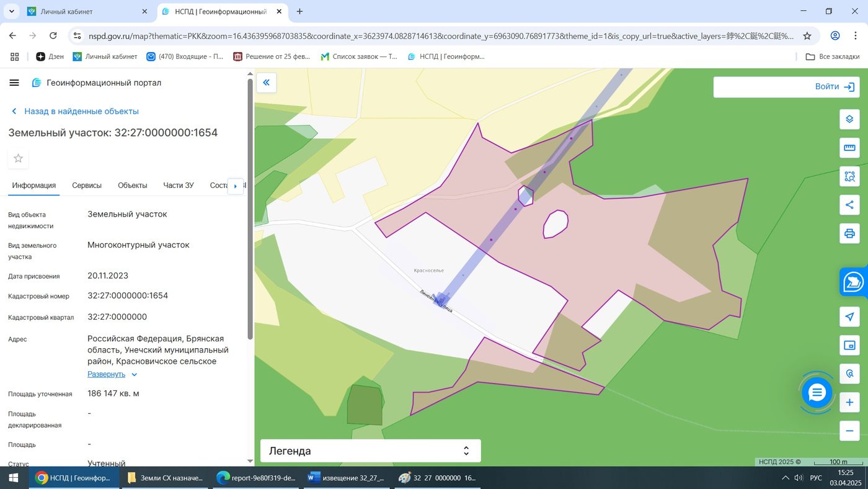Share the current map view
The width and height of the screenshot is (868, 489).
(x=849, y=205)
